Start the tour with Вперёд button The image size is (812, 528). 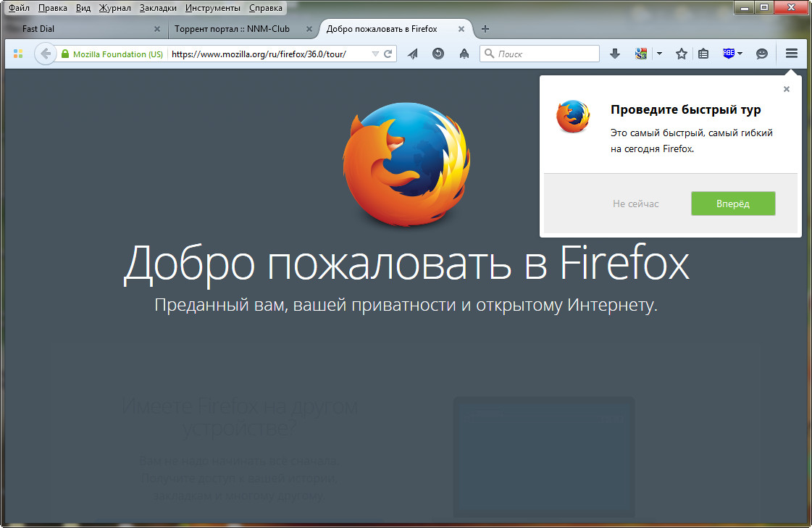(733, 204)
